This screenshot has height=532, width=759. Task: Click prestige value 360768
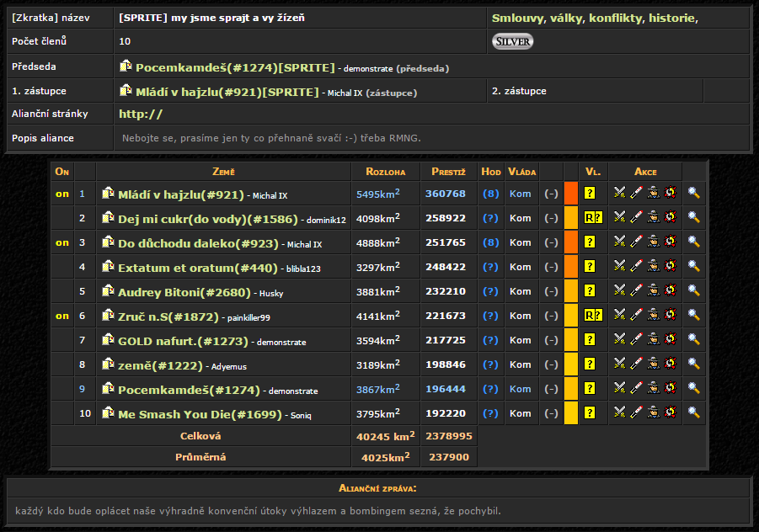pyautogui.click(x=446, y=194)
